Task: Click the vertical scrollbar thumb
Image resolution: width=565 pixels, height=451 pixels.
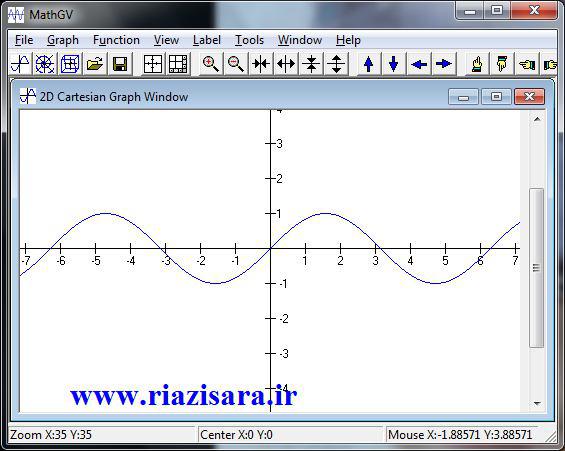Action: pos(537,268)
